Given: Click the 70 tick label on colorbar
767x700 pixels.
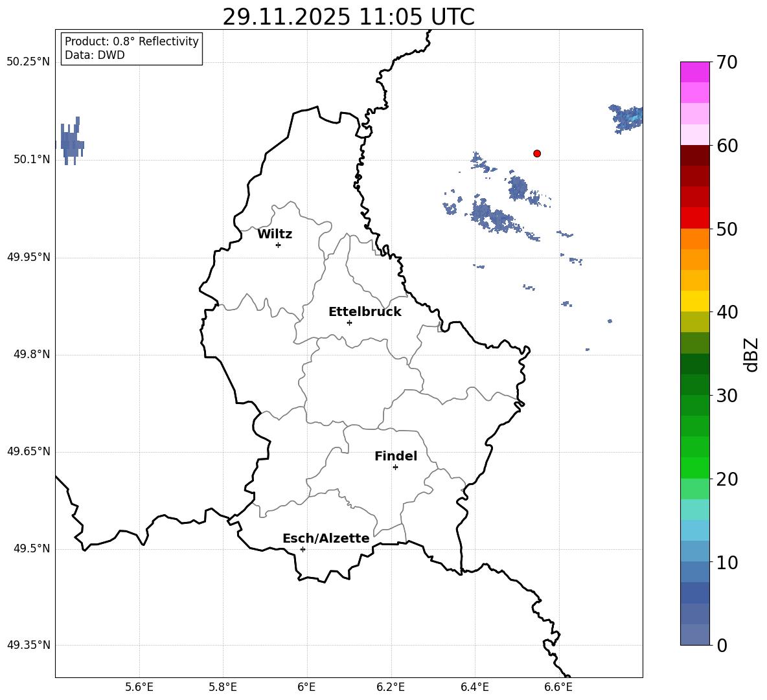Looking at the screenshot, I should coord(727,63).
